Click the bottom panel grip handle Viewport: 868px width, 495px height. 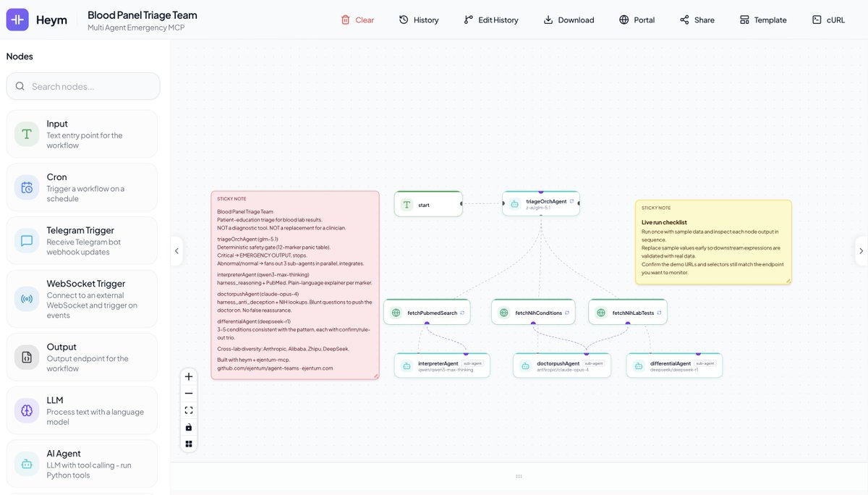click(x=519, y=476)
